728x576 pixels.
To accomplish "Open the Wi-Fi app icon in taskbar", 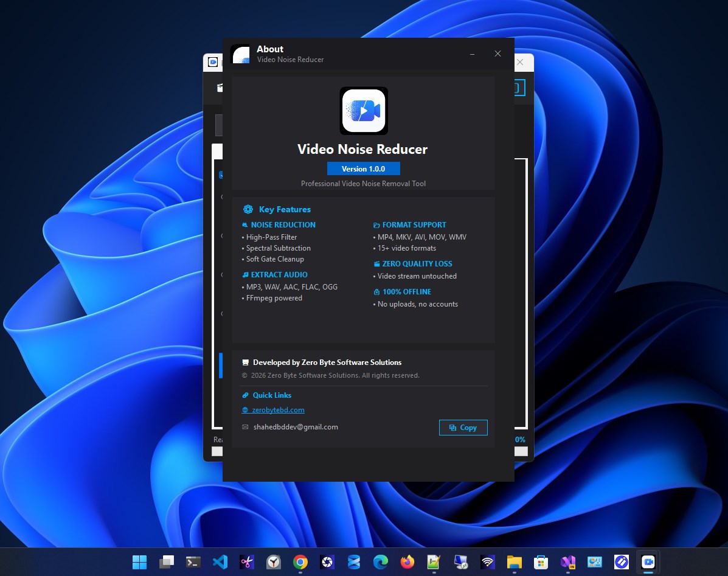I will (488, 562).
